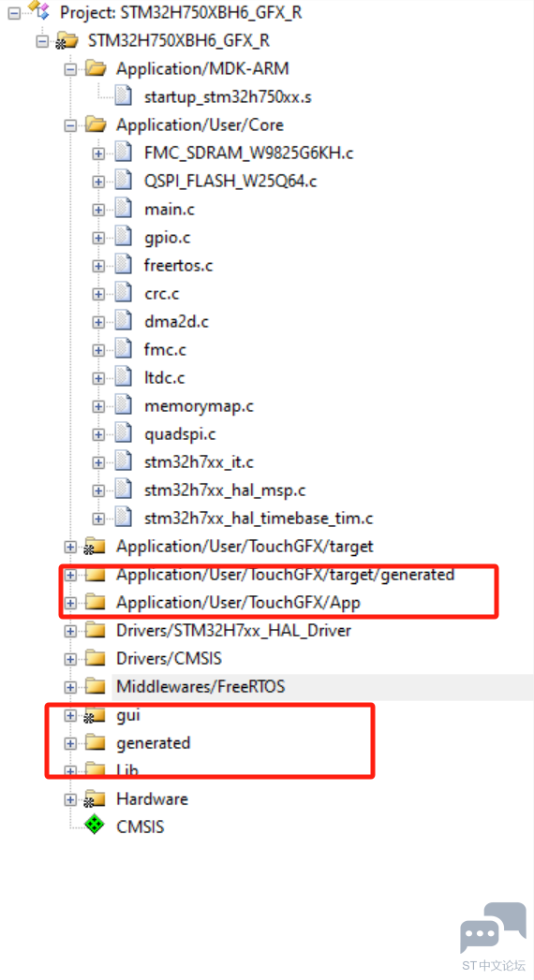534x980 pixels.
Task: Click the ltdc.c file icon
Action: point(123,377)
